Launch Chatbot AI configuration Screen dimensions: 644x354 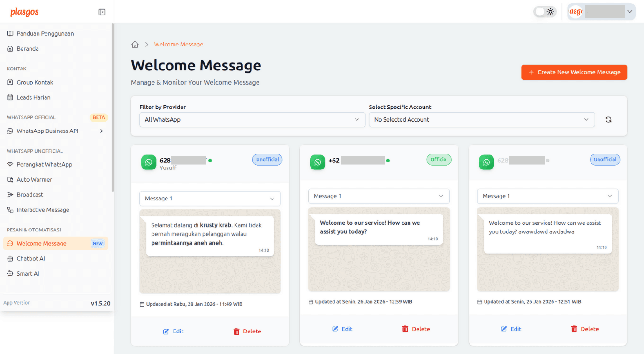pyautogui.click(x=31, y=258)
